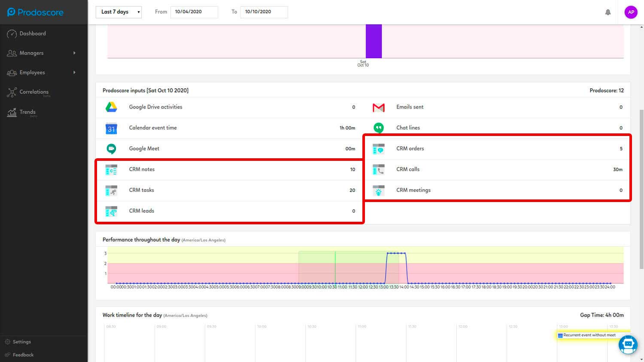The height and width of the screenshot is (362, 644).
Task: Click the blue performance peak line
Action: point(396,253)
